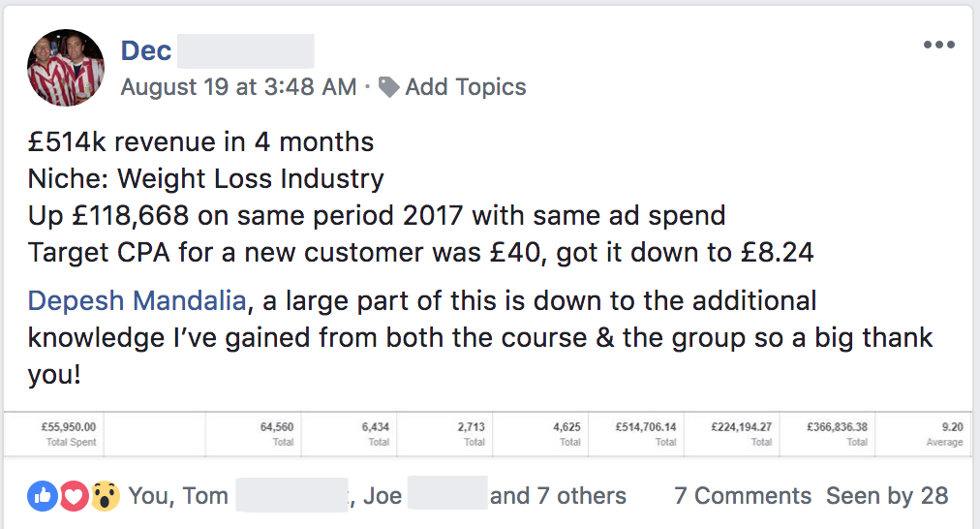Click Joe's name in the reactions
The image size is (980, 529).
coord(383,496)
